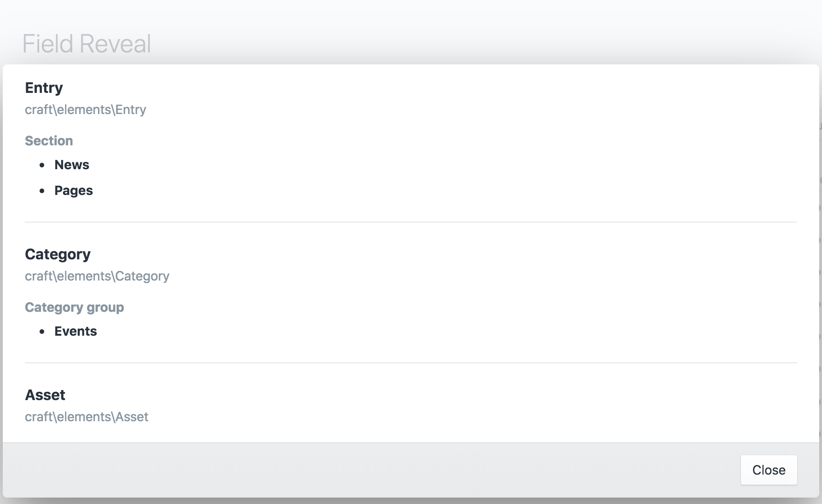822x504 pixels.
Task: Click the Asset heading
Action: 45,395
